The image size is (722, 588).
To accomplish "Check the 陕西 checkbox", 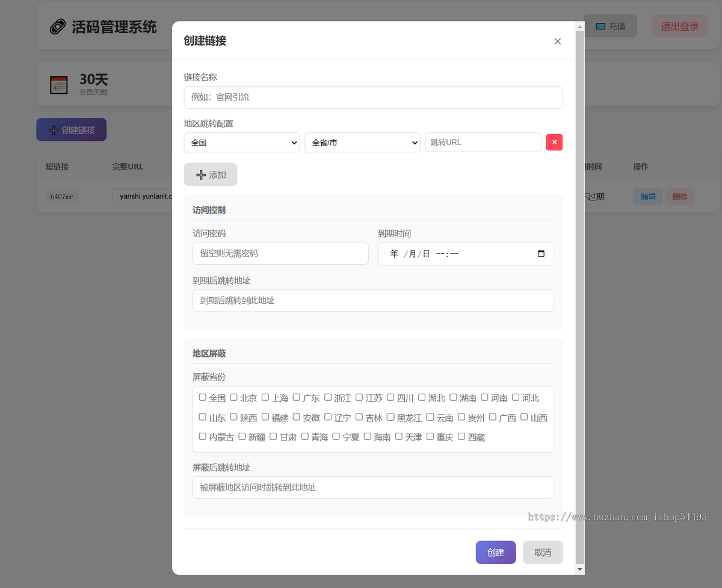I will (x=234, y=416).
